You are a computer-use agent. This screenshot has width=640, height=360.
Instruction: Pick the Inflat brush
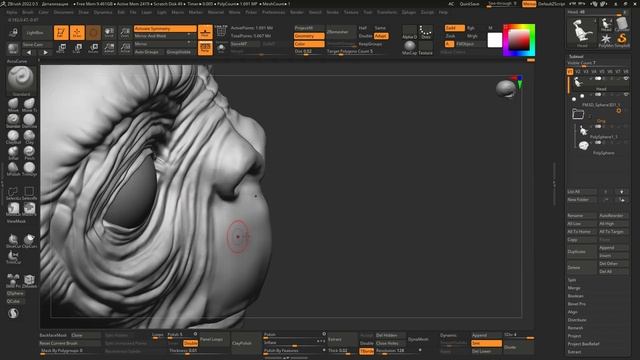click(13, 153)
